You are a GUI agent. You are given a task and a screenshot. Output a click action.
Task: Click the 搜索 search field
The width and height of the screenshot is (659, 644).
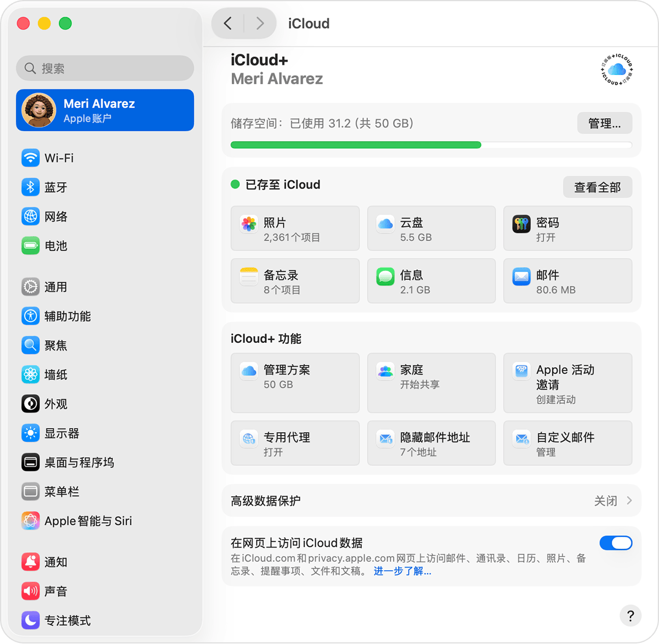click(x=104, y=68)
